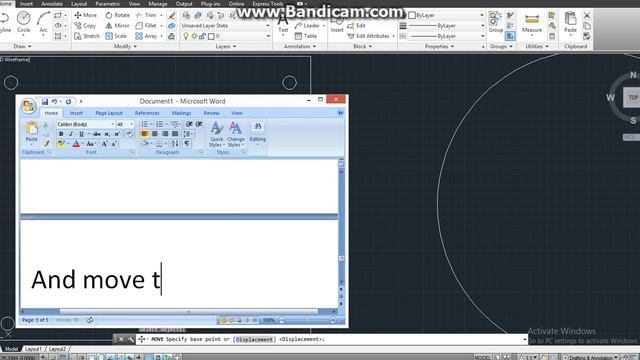Image resolution: width=640 pixels, height=360 pixels.
Task: Expand the Layers panel title
Action: [x=226, y=47]
